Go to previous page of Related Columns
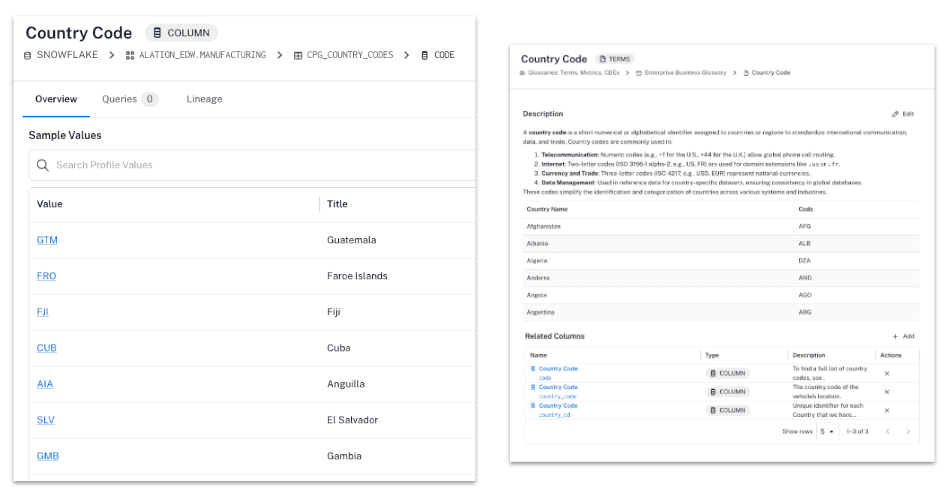Image resolution: width=951 pixels, height=495 pixels. click(x=886, y=432)
